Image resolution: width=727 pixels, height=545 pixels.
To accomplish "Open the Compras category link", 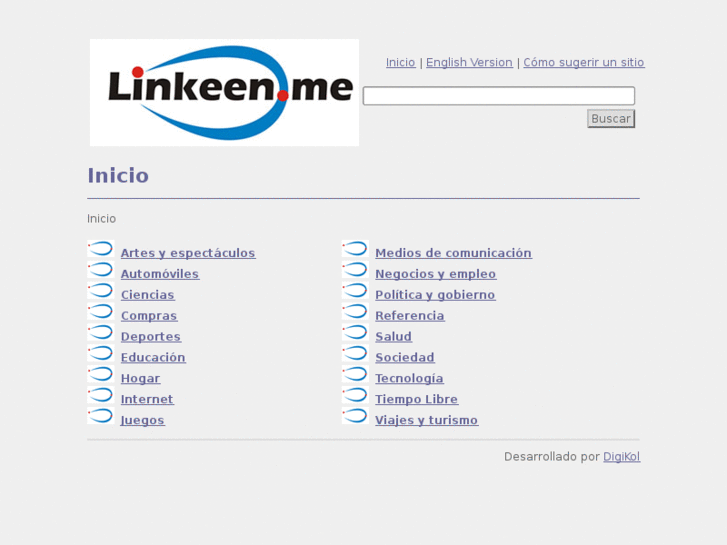I will coord(149,316).
